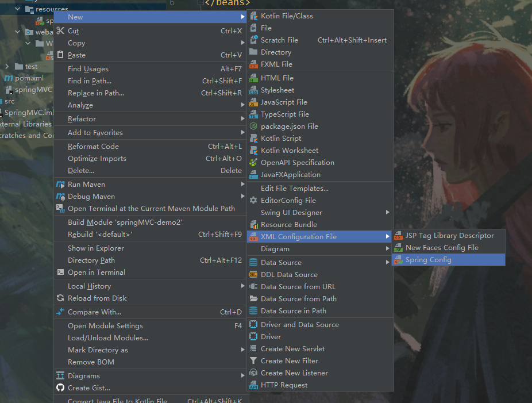The width and height of the screenshot is (532, 403).
Task: Choose Edit File Templates... entry
Action: [320, 189]
